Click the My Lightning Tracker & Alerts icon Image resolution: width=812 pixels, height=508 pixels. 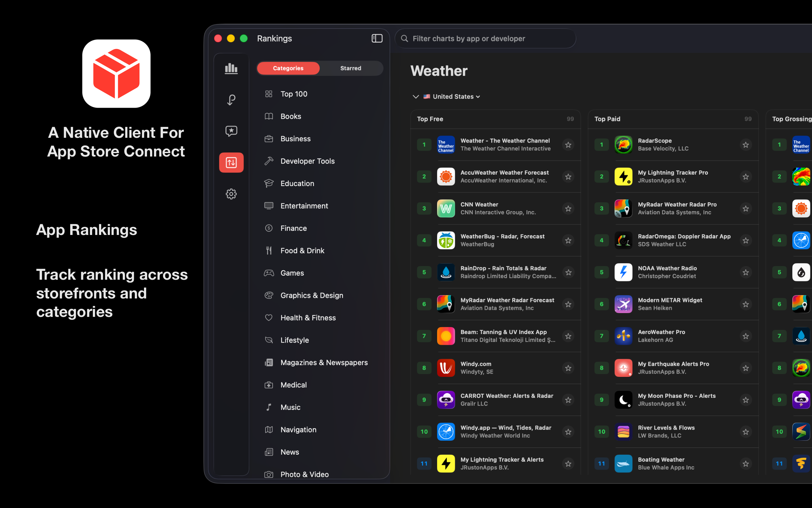(446, 464)
